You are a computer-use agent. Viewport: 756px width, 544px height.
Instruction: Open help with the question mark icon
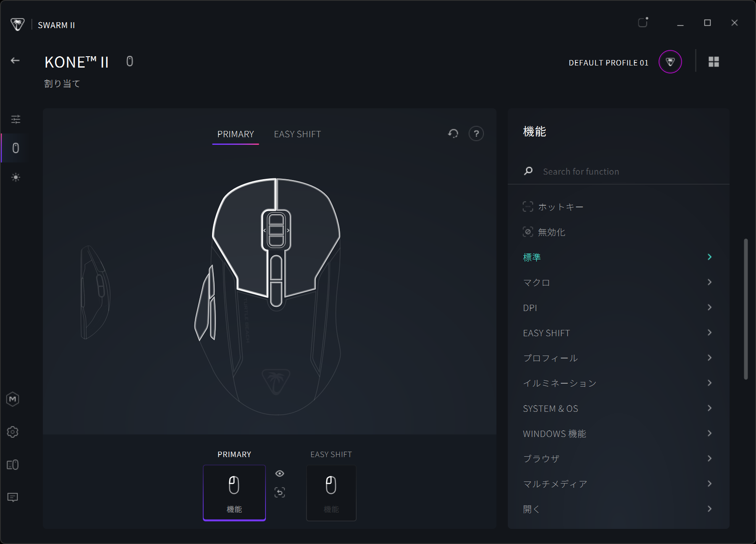click(x=476, y=133)
